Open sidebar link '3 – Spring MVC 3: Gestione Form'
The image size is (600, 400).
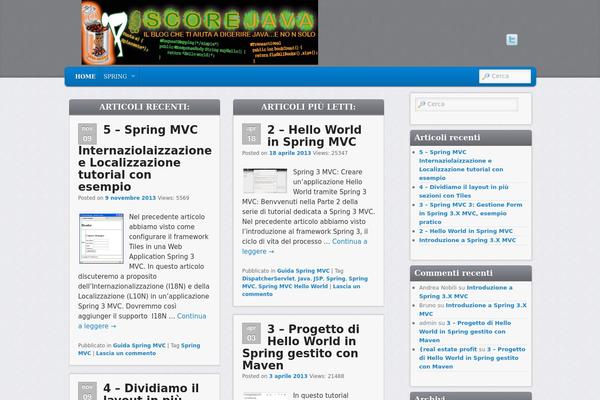click(x=471, y=213)
